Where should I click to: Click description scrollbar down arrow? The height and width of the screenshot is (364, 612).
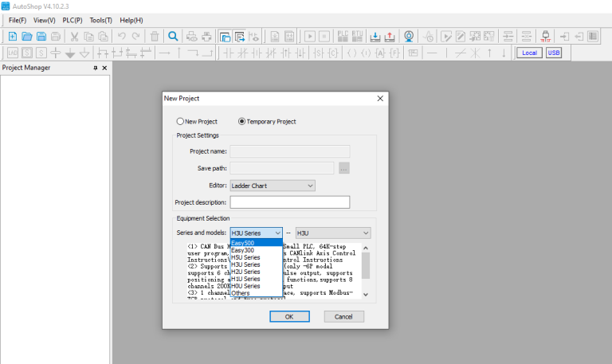coord(366,295)
